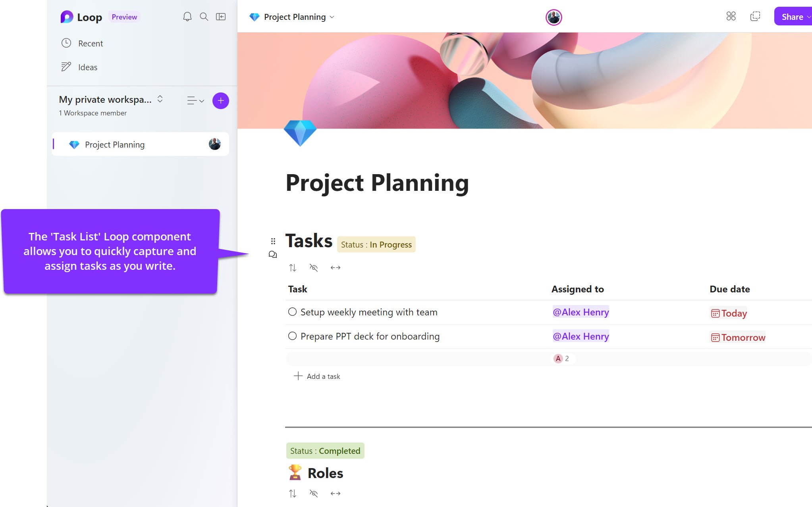Create new item with the purple plus button
The width and height of the screenshot is (812, 507).
coord(220,101)
